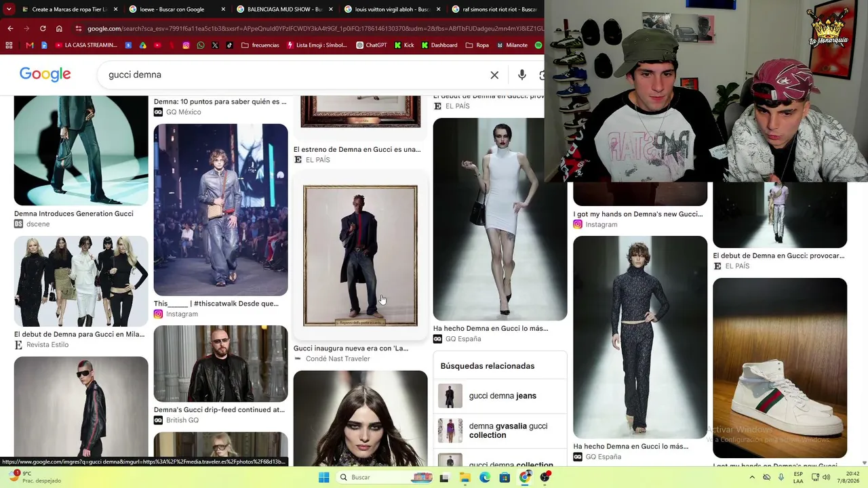Screen dimensions: 868x488
Task: Go to the browser home page
Action: [59, 28]
